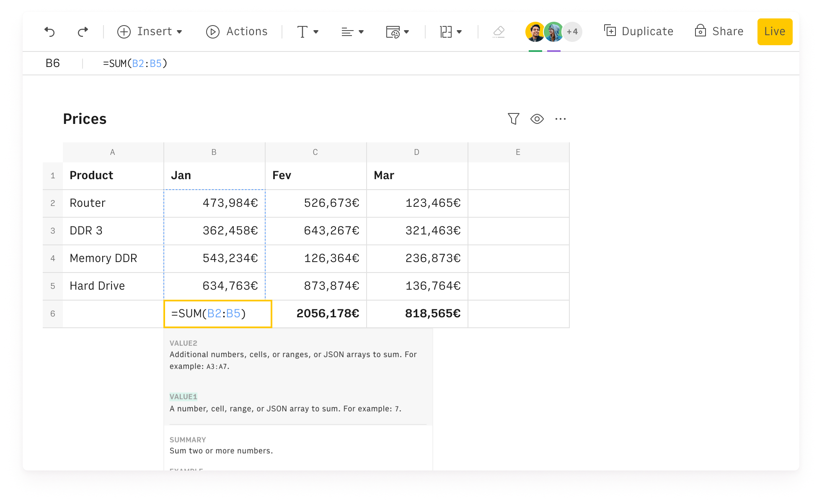Click column header B
822x504 pixels.
pyautogui.click(x=214, y=152)
